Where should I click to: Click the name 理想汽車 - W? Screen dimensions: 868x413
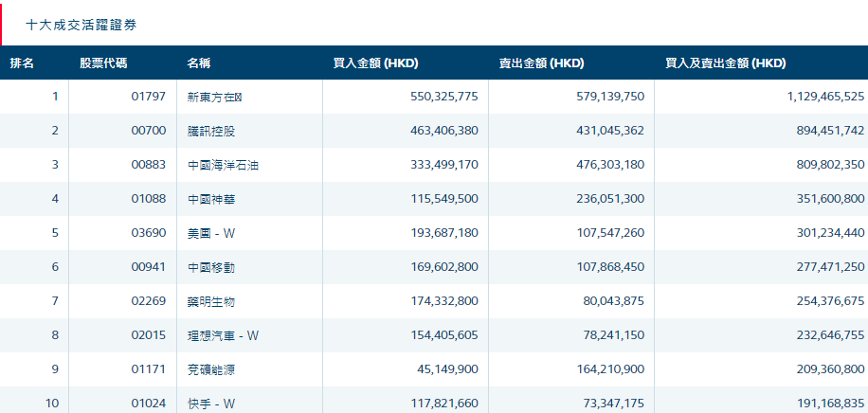click(223, 335)
